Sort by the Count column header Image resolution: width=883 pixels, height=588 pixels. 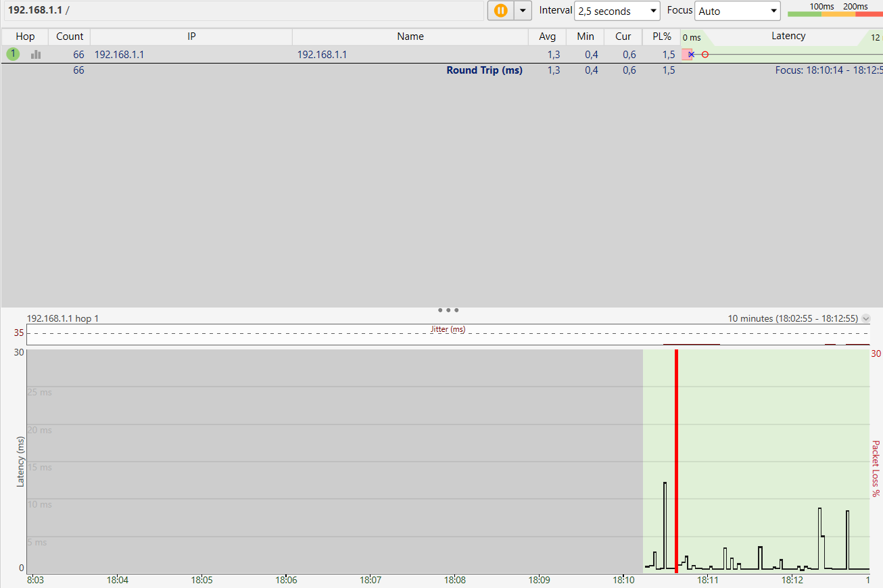tap(70, 36)
